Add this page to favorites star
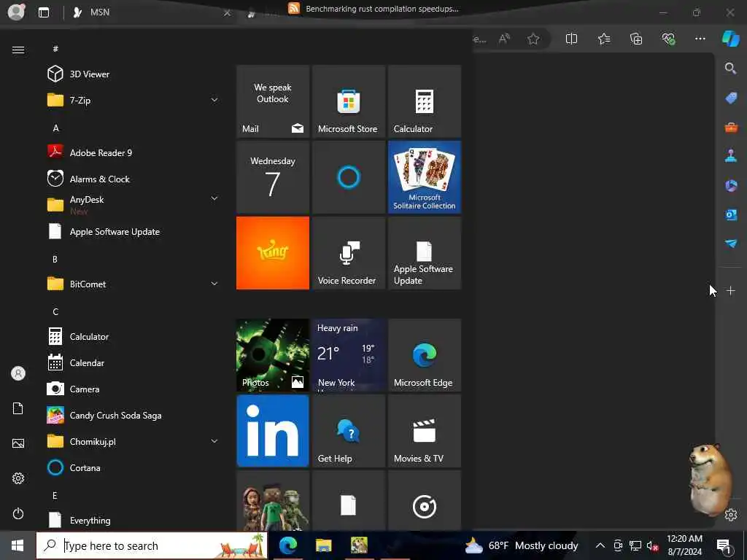Viewport: 747px width, 560px height. tap(533, 39)
